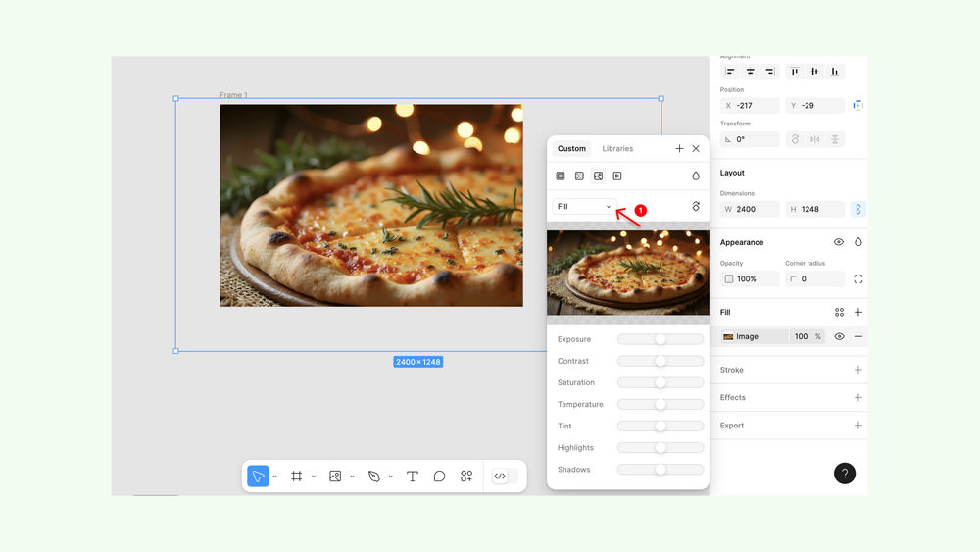This screenshot has width=980, height=552.
Task: Adjust the Saturation slider
Action: (x=660, y=382)
